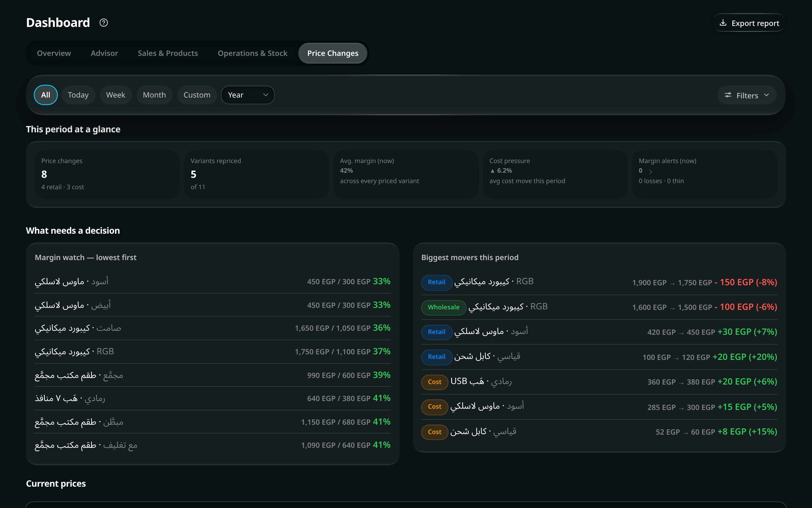
Task: Click the Retail badge on 420 EGP row
Action: pos(436,332)
